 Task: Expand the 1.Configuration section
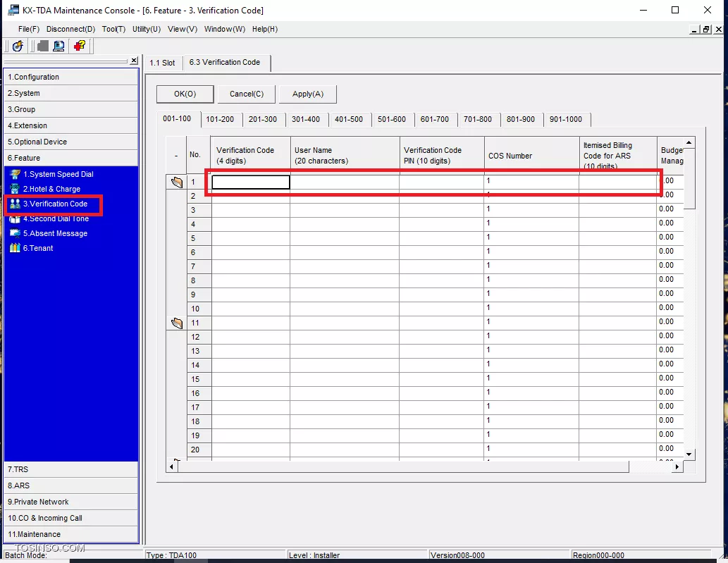(x=70, y=77)
